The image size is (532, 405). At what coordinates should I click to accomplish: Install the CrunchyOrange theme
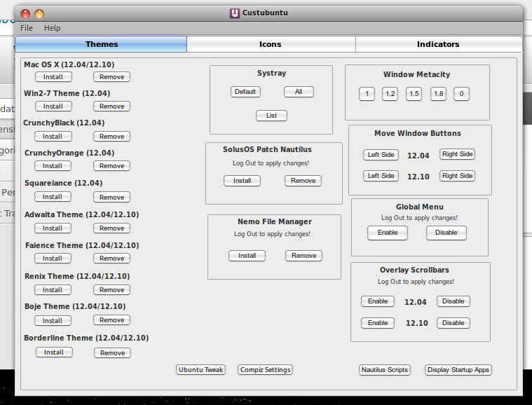tap(53, 166)
